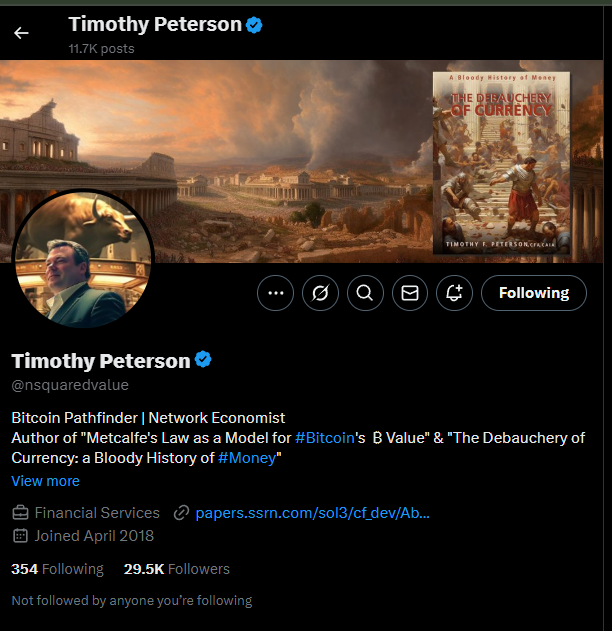Screen dimensions: 612x631
Task: Click the verified badge in the header
Action: tap(254, 25)
